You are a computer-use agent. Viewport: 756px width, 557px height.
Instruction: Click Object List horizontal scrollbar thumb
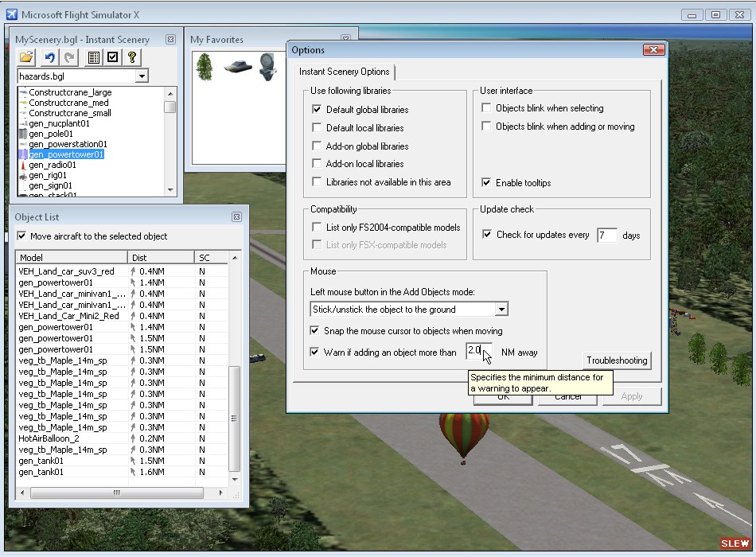point(117,493)
